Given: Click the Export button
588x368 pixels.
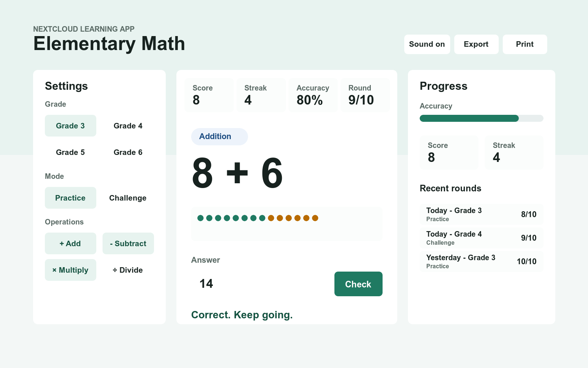Looking at the screenshot, I should tap(476, 44).
